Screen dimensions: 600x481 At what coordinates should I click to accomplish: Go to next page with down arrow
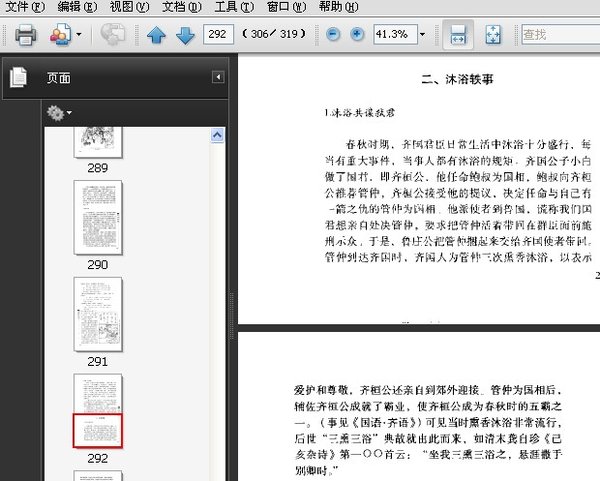click(x=185, y=35)
